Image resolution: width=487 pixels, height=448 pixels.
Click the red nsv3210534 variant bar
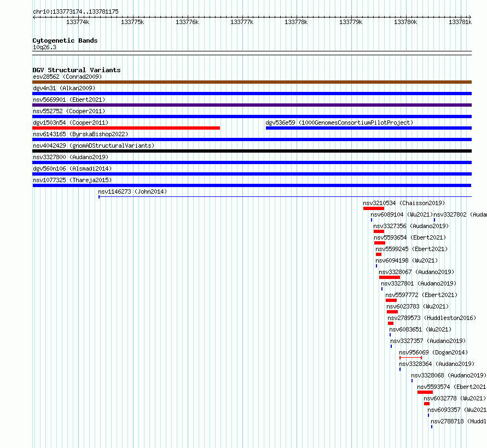pos(374,208)
